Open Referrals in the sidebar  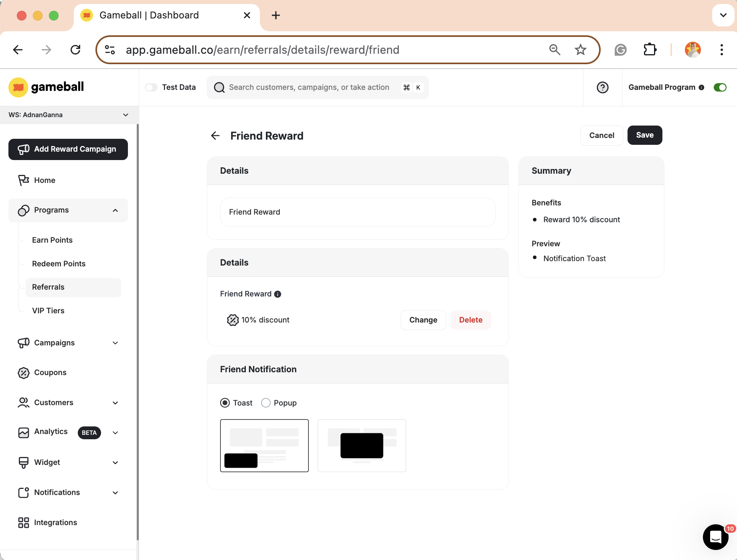73,287
